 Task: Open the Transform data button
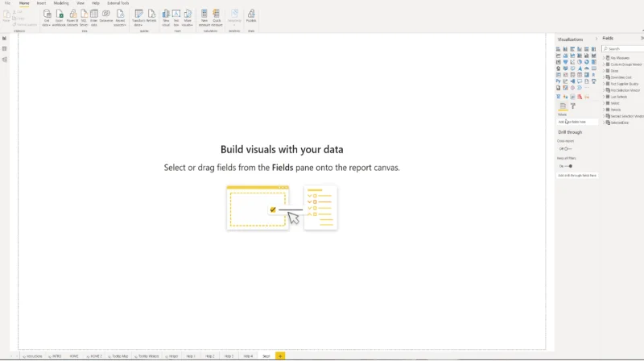click(138, 18)
